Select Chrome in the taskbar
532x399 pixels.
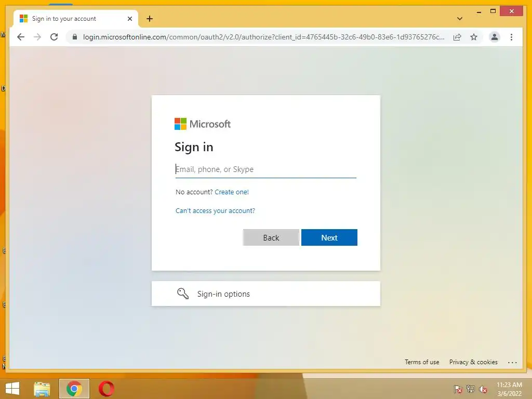coord(74,389)
